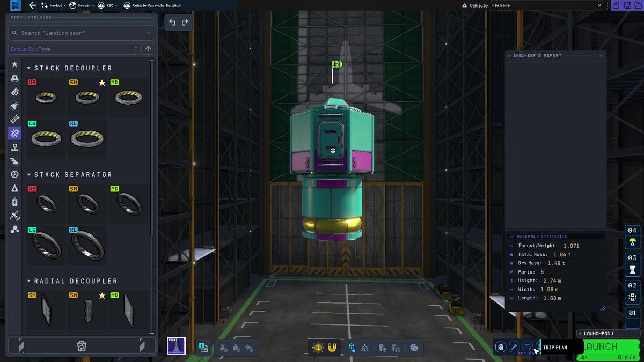The image size is (644, 362).
Task: Clear the vehicle name field
Action: click(x=599, y=5)
